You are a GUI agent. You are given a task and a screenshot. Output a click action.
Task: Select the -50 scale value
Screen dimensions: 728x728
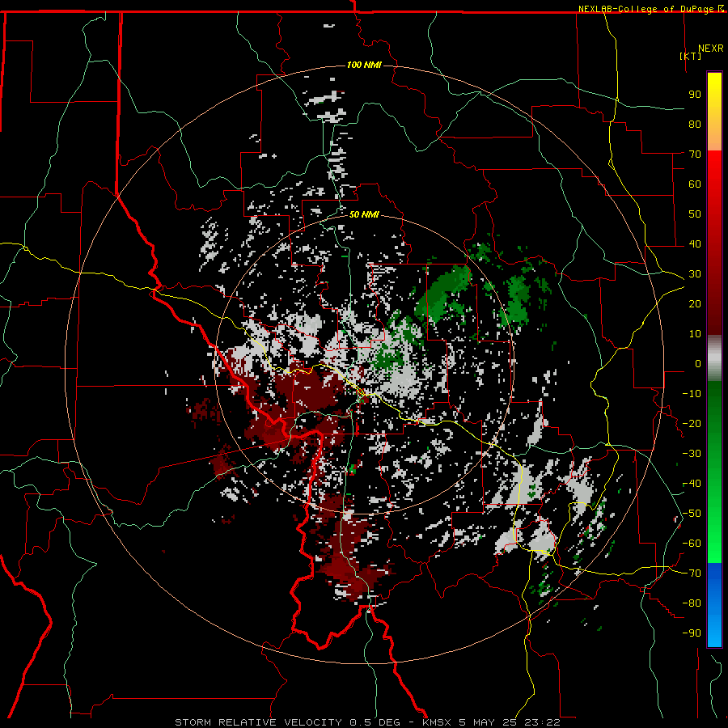point(692,514)
